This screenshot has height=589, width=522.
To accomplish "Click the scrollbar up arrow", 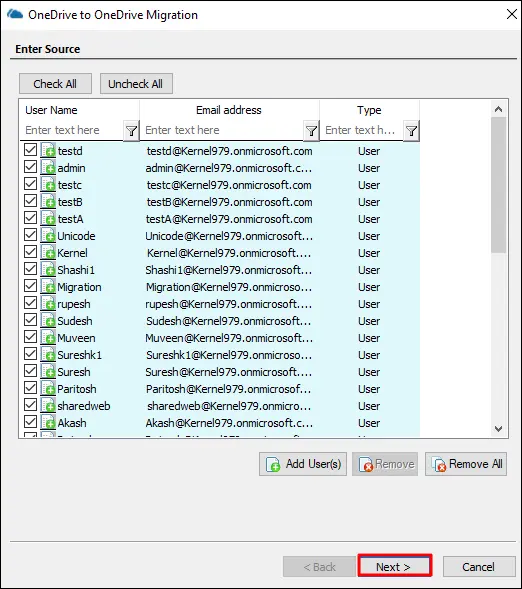I will pyautogui.click(x=498, y=109).
